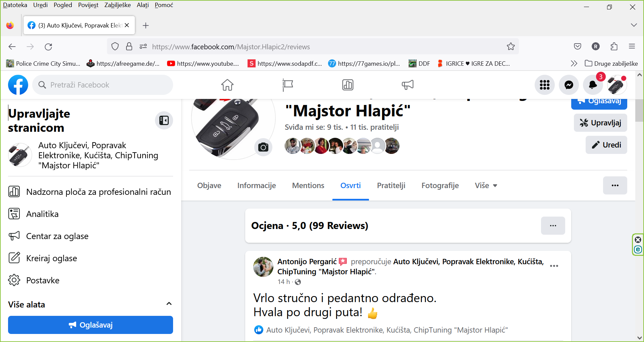Open the Pages flag icon

click(287, 85)
